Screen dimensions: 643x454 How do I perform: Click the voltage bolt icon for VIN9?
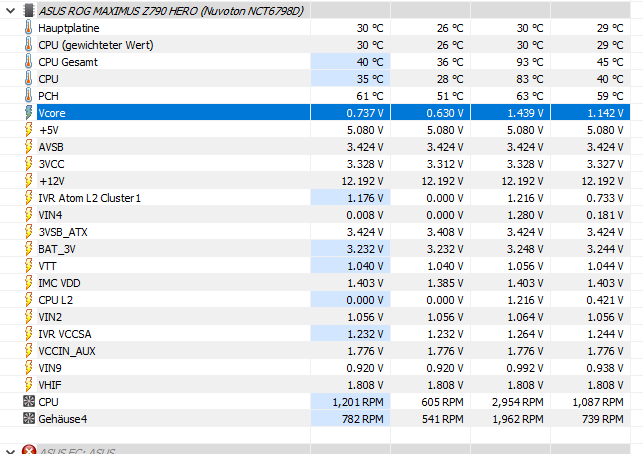click(x=29, y=368)
